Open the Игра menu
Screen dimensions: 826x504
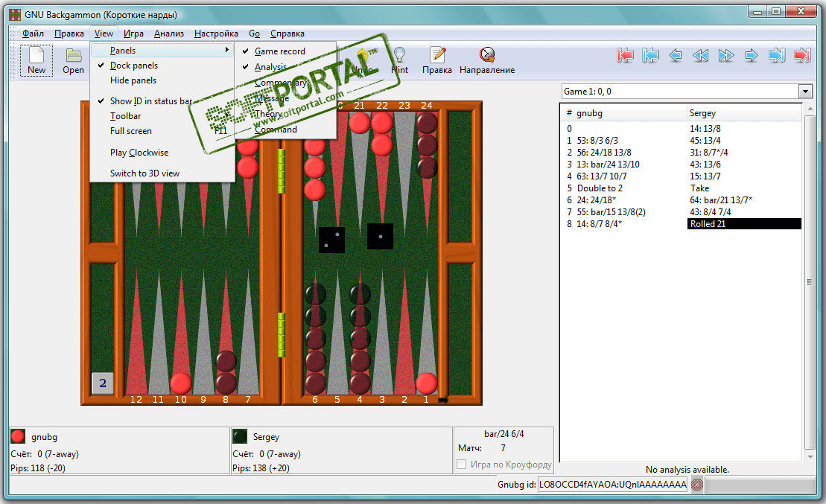(x=133, y=34)
